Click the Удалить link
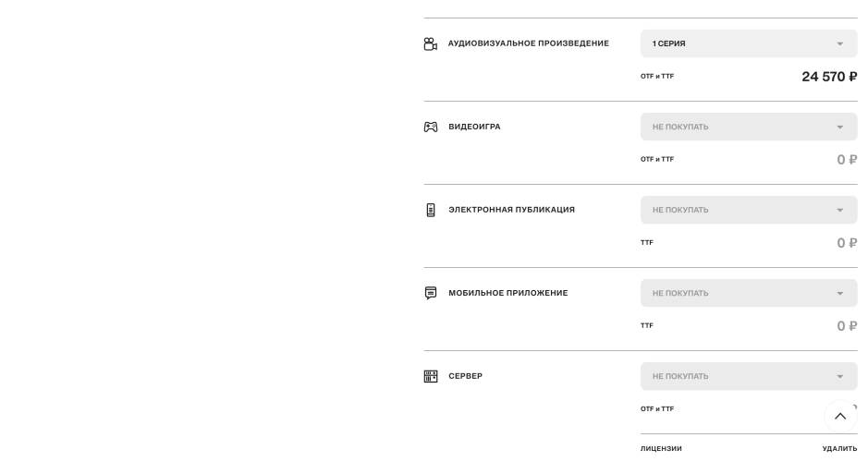 click(x=839, y=449)
